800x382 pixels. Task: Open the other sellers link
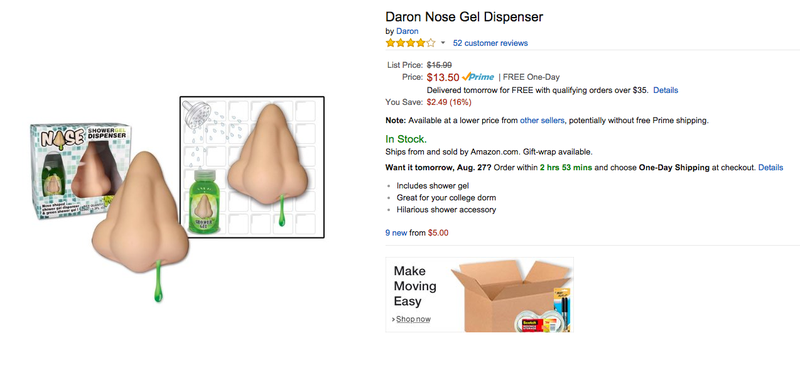pos(542,121)
